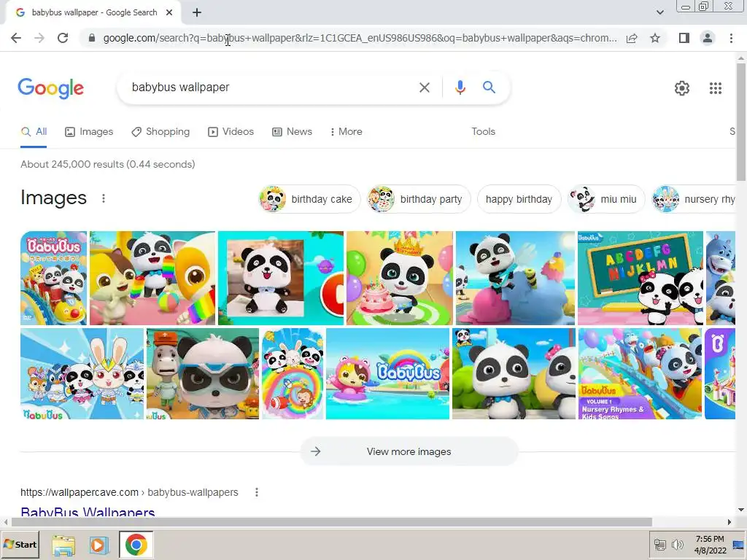Viewport: 747px width, 560px height.
Task: Open the search Tools options
Action: pos(483,132)
